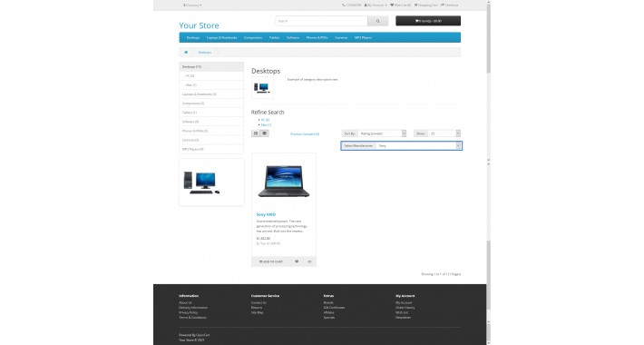The image size is (644, 345).
Task: Click the Desktops breadcrumb link
Action: [205, 53]
